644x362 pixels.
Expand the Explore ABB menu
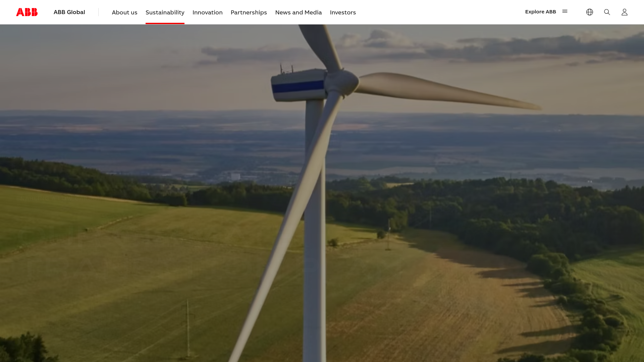[546, 12]
